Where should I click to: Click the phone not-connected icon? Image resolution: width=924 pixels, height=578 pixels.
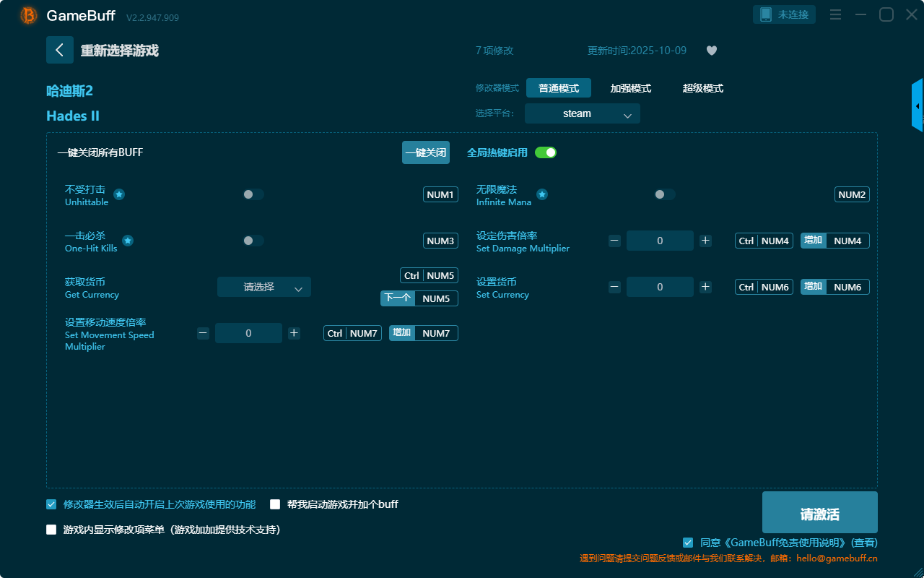[x=765, y=14]
